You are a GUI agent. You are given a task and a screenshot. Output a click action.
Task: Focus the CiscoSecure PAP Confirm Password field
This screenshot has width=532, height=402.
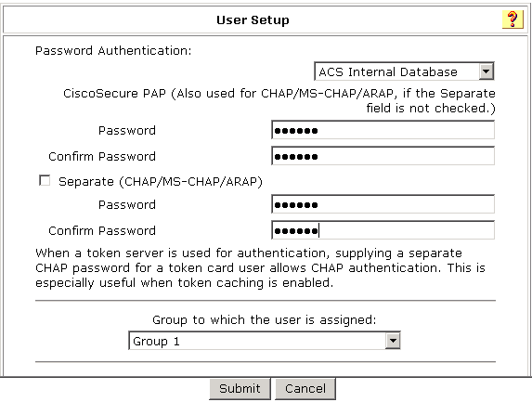pos(383,156)
